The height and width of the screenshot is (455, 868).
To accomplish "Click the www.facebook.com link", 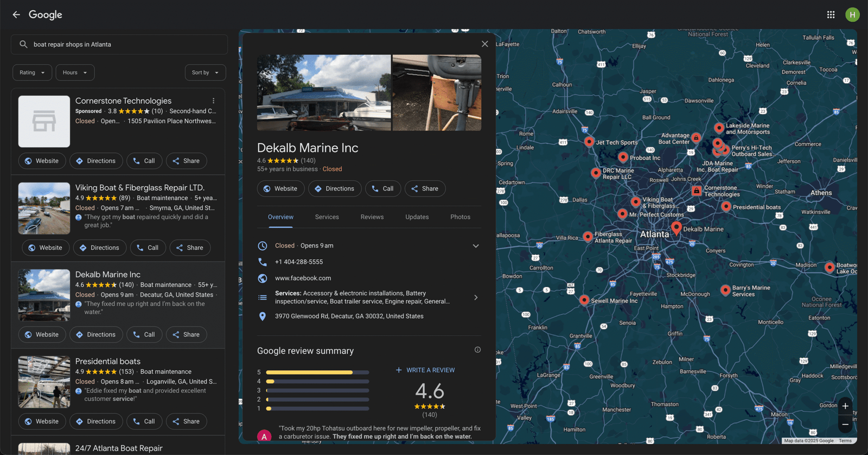I will click(303, 278).
